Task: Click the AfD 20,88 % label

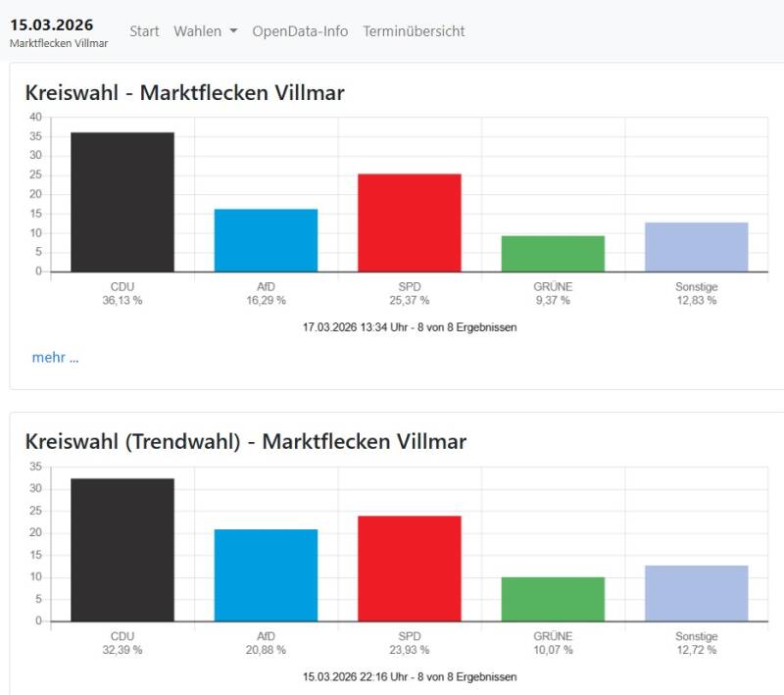Action: [x=266, y=643]
